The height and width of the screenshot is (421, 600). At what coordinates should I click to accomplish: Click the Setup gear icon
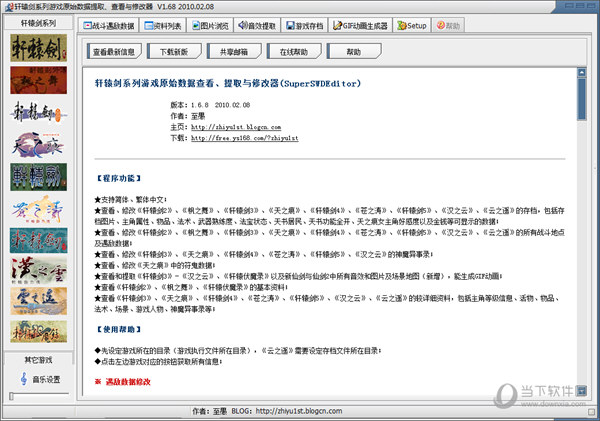(x=402, y=25)
